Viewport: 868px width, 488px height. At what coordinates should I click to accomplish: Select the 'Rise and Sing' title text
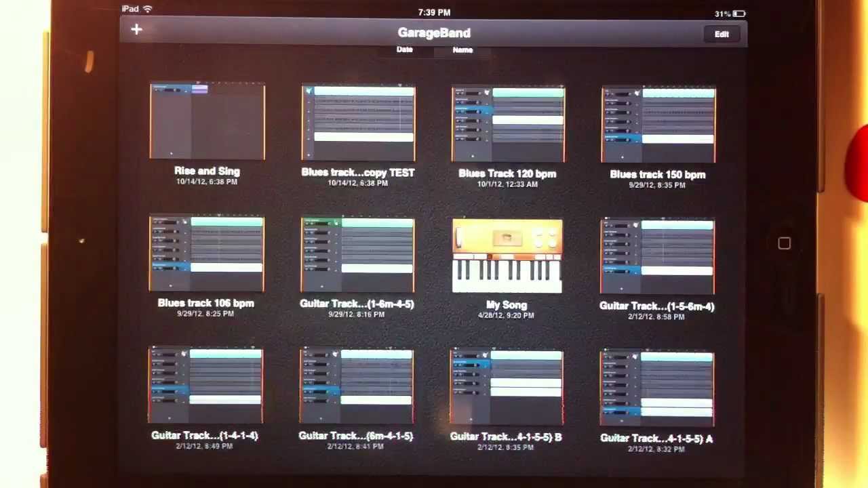click(x=207, y=171)
